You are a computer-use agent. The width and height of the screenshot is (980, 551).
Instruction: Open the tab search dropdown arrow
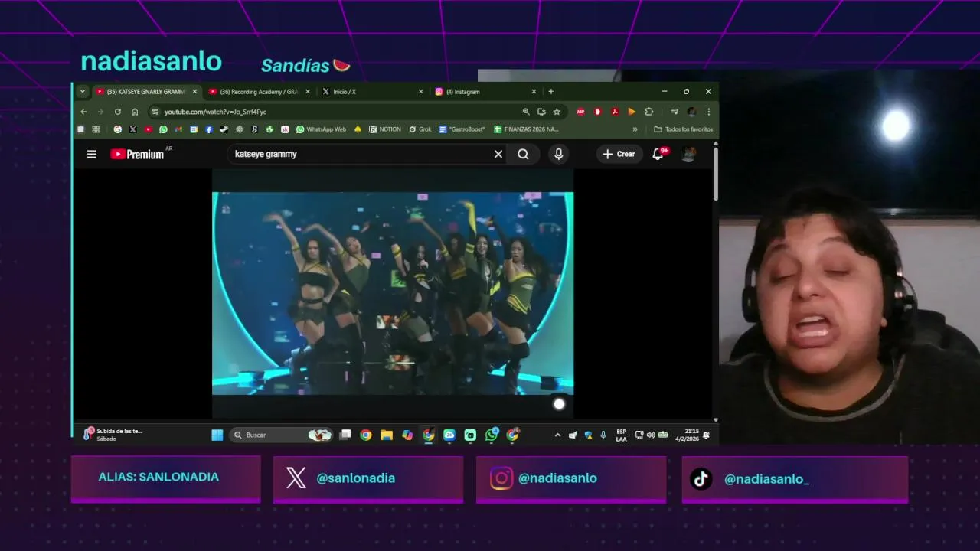[x=83, y=91]
